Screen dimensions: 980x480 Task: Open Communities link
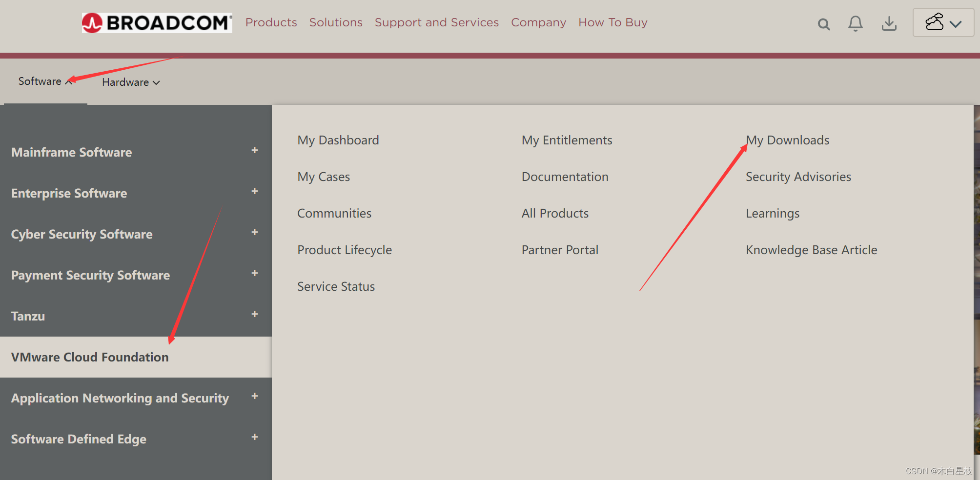[334, 213]
